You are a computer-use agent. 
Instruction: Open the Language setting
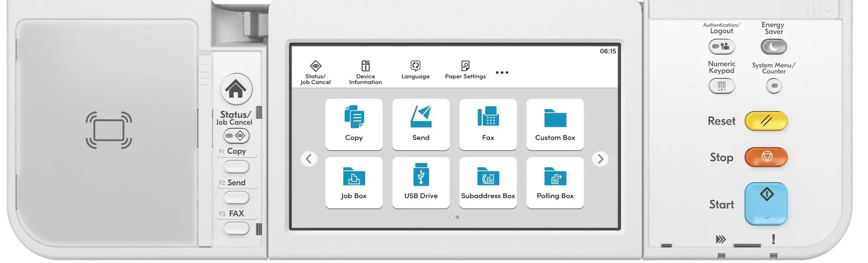coord(415,70)
